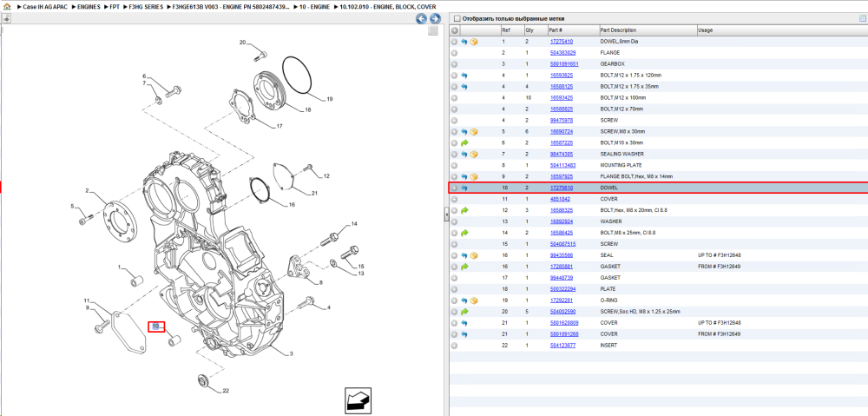
Task: Click the box icon for SCREW,M8 x 30mm
Action: pyautogui.click(x=474, y=132)
